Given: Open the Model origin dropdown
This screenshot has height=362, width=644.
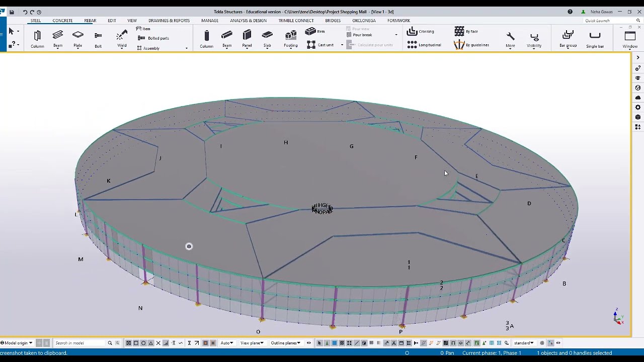Looking at the screenshot, I should coord(18,343).
